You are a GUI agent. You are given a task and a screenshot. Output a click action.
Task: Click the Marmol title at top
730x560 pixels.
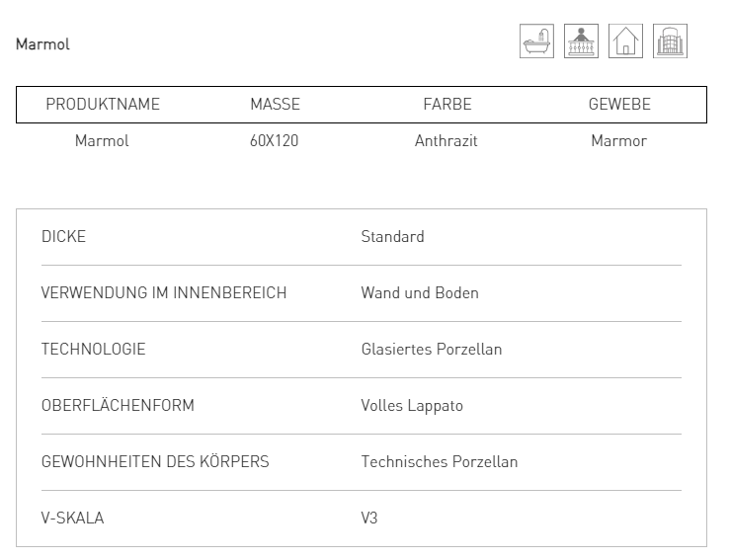pos(42,44)
